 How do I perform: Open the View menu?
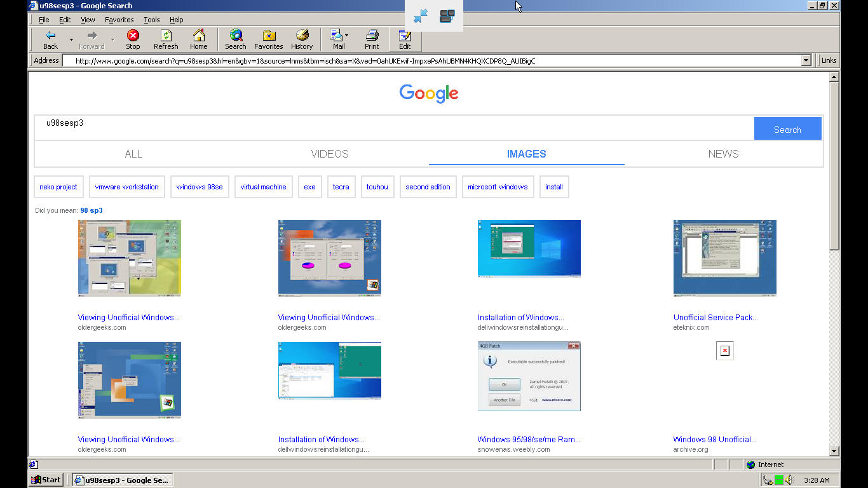coord(88,20)
